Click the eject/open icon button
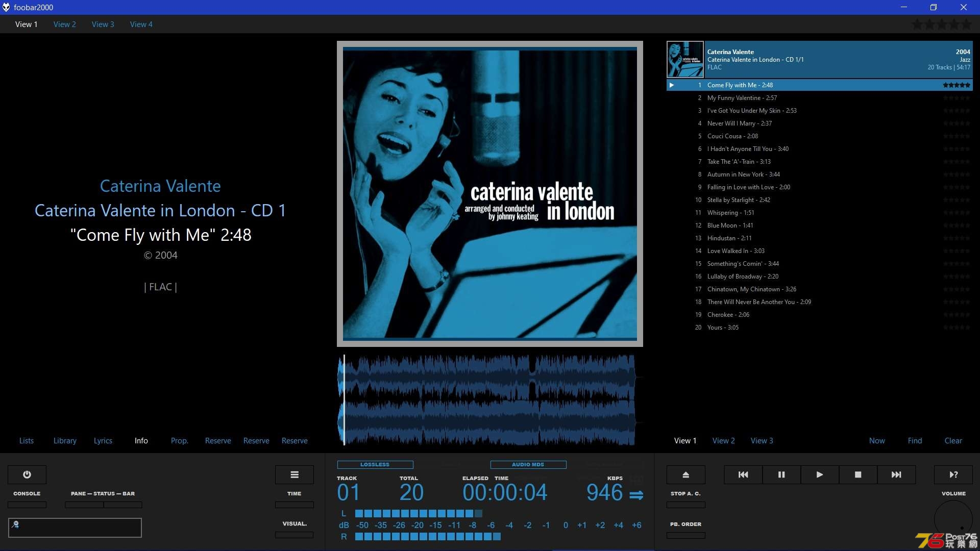Image resolution: width=980 pixels, height=551 pixels. click(x=686, y=474)
